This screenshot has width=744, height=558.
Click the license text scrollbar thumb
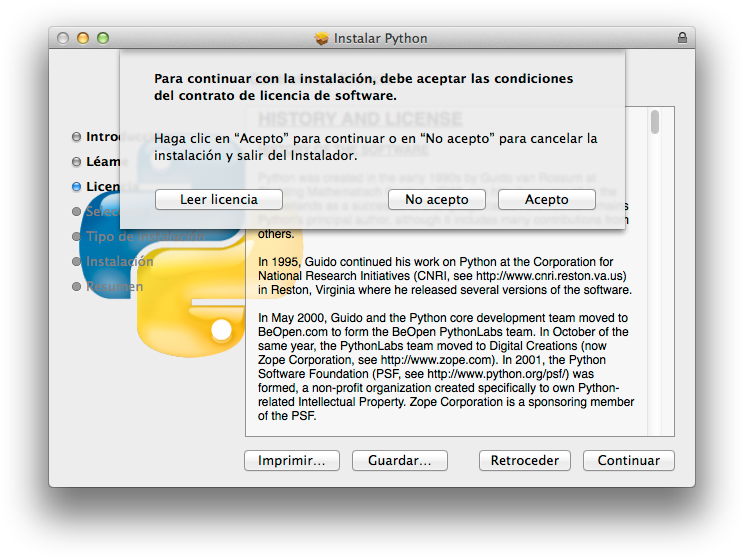point(655,122)
